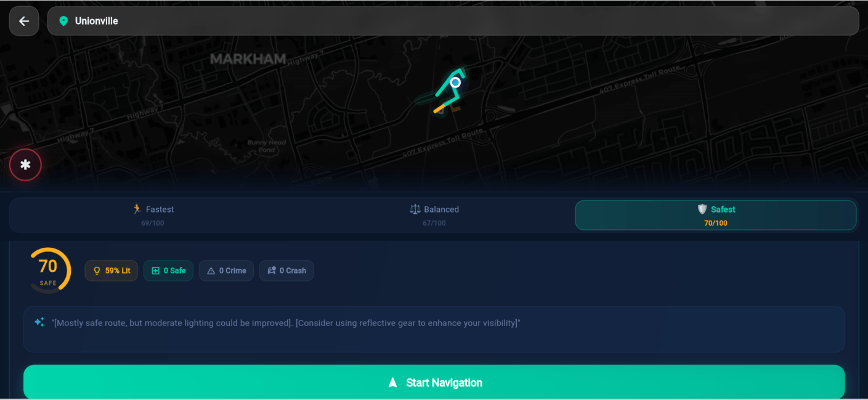Click the scales icon on Balanced

(415, 209)
